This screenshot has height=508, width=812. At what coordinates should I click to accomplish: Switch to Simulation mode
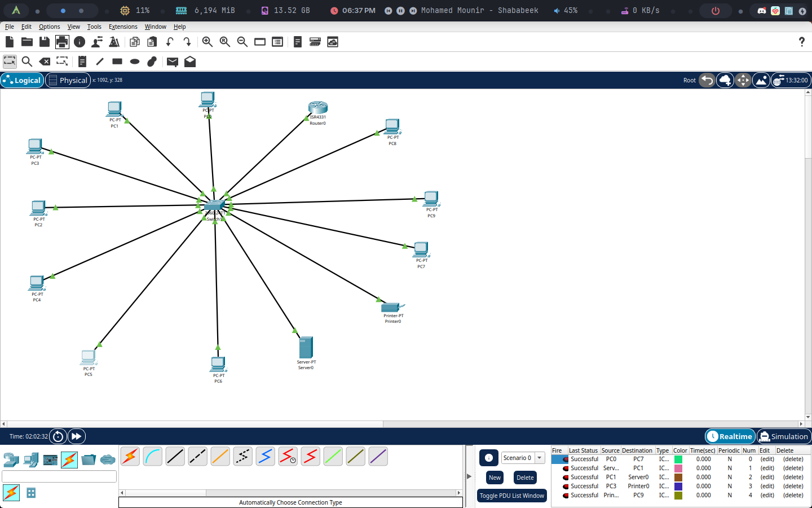[x=783, y=436]
